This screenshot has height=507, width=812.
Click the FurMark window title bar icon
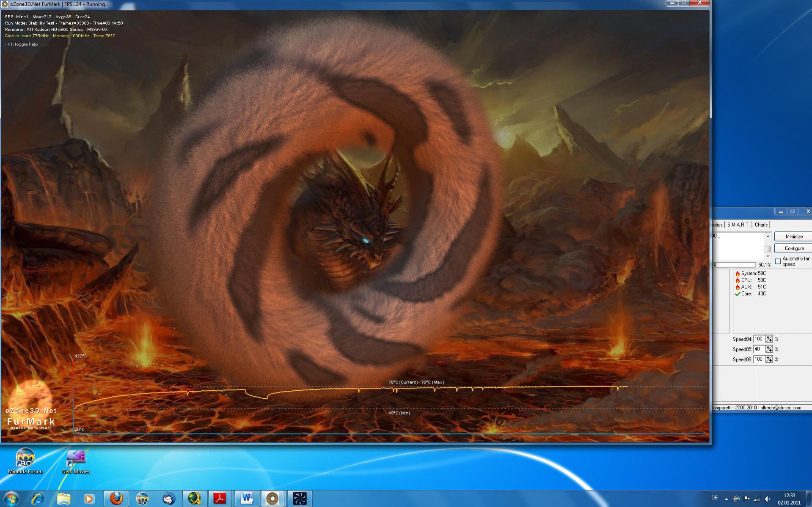(x=5, y=4)
